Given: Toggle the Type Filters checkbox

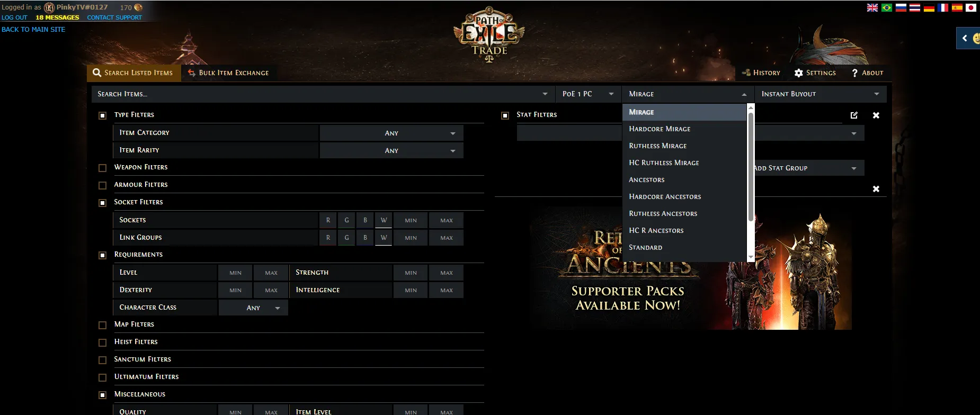Looking at the screenshot, I should click(103, 115).
